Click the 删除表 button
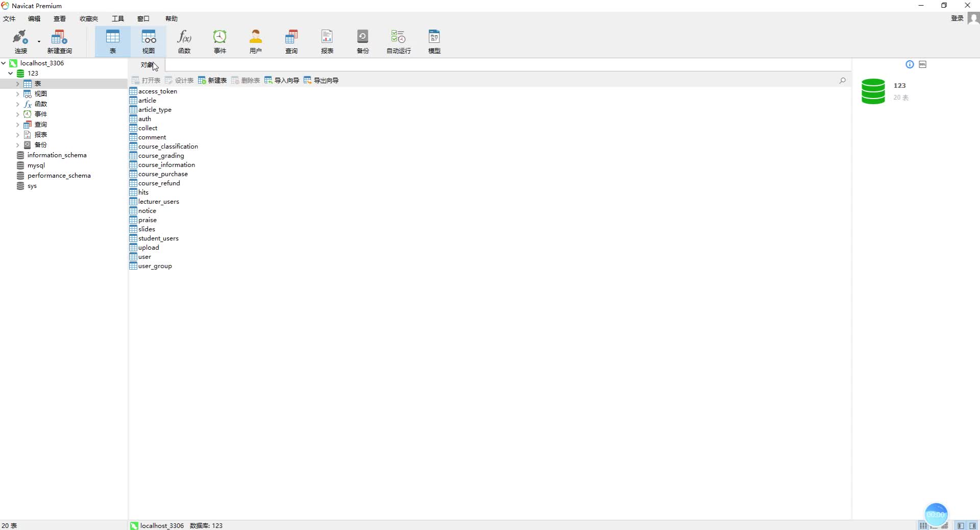 [x=246, y=80]
